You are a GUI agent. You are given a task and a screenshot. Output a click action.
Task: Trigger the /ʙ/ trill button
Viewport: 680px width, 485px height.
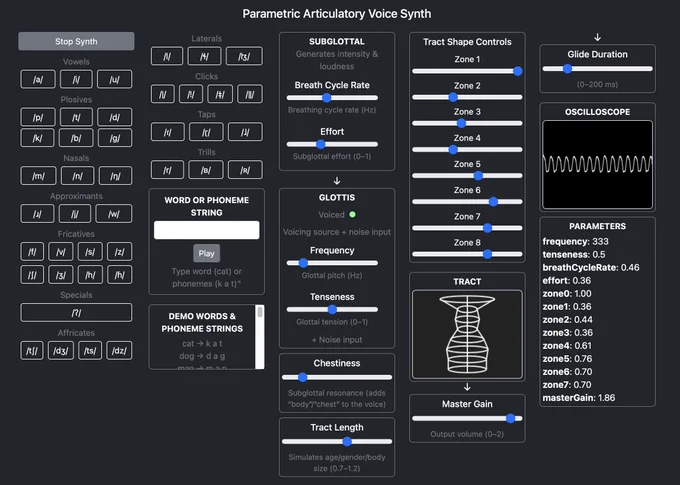point(206,170)
